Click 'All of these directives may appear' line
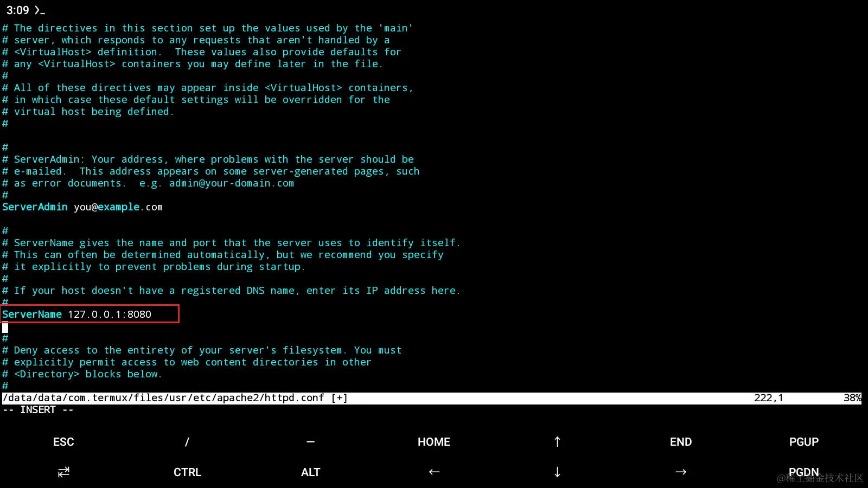 pyautogui.click(x=208, y=88)
